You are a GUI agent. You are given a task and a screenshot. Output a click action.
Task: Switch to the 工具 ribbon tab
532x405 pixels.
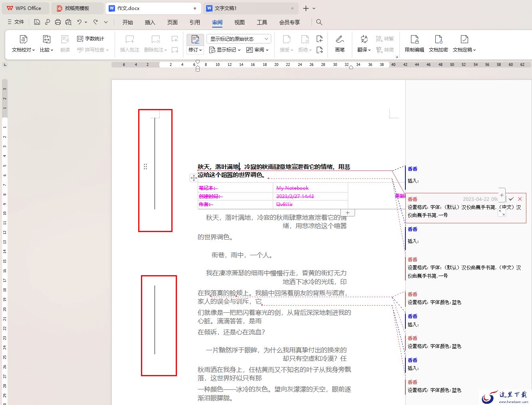click(x=262, y=22)
